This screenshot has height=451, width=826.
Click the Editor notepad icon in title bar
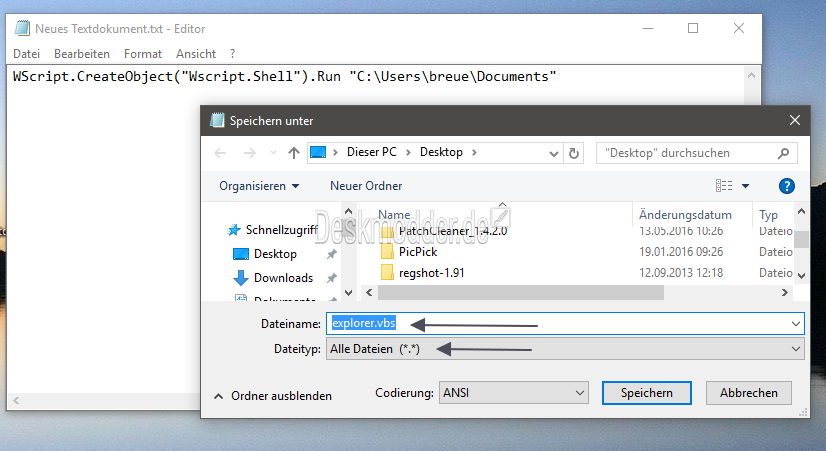(22, 28)
